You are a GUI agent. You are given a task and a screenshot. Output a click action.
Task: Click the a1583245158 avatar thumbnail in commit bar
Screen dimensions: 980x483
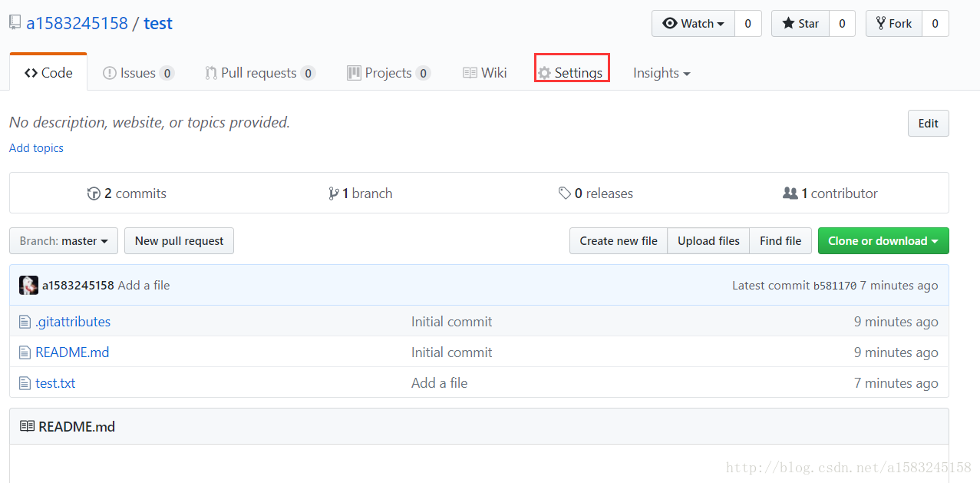[x=28, y=286]
